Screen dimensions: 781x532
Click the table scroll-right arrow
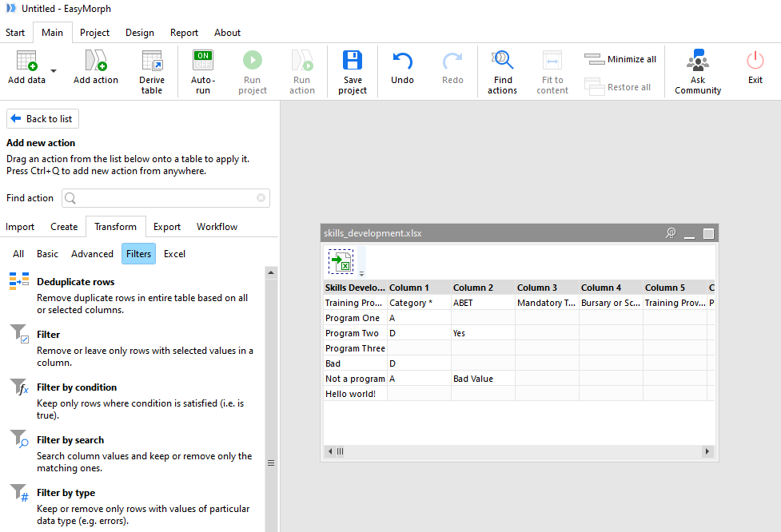707,451
